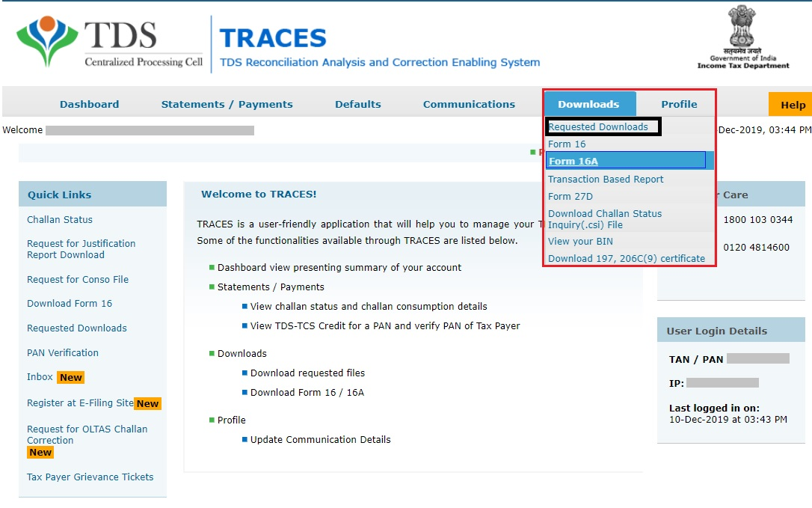This screenshot has height=508, width=812.
Task: Select Form 16A from the Downloads menu
Action: [573, 161]
